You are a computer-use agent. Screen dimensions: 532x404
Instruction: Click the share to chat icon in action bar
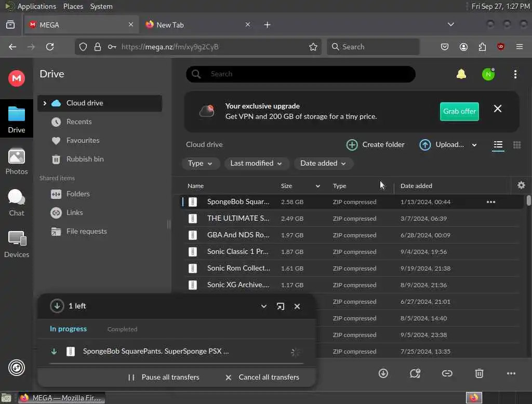point(415,373)
